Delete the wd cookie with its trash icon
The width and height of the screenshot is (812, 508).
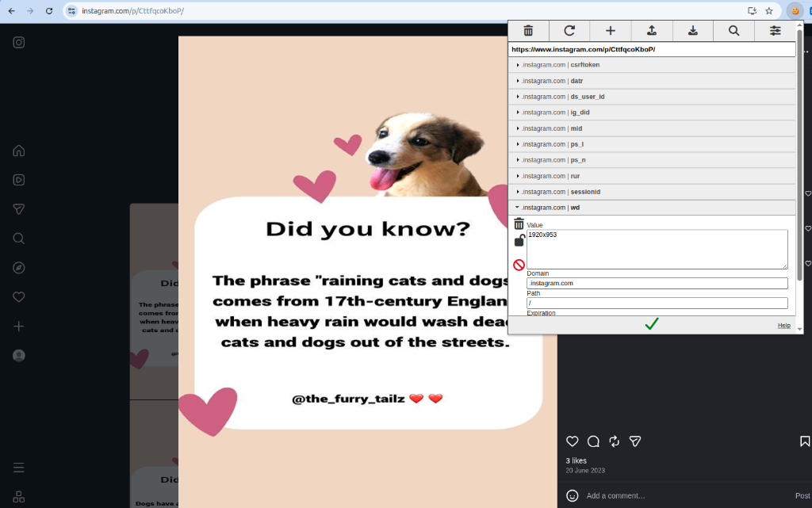click(519, 223)
